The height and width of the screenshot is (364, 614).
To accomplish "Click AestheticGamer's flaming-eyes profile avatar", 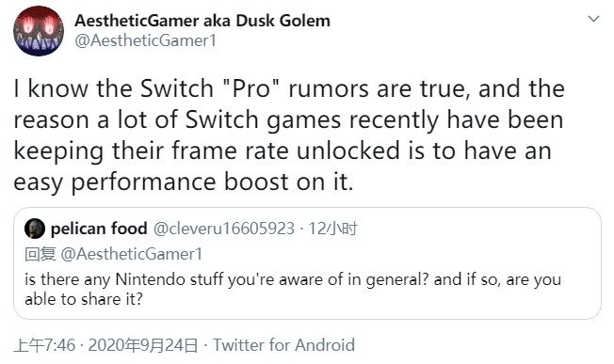I will [39, 31].
